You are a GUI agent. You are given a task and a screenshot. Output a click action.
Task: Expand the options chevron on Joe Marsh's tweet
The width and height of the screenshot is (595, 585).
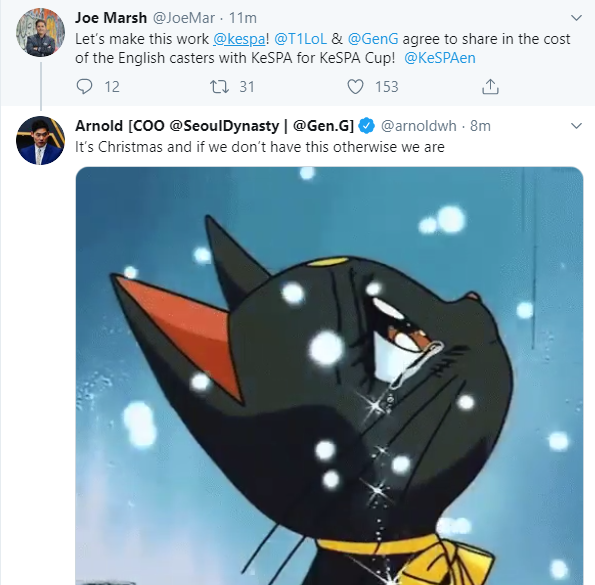(x=576, y=18)
